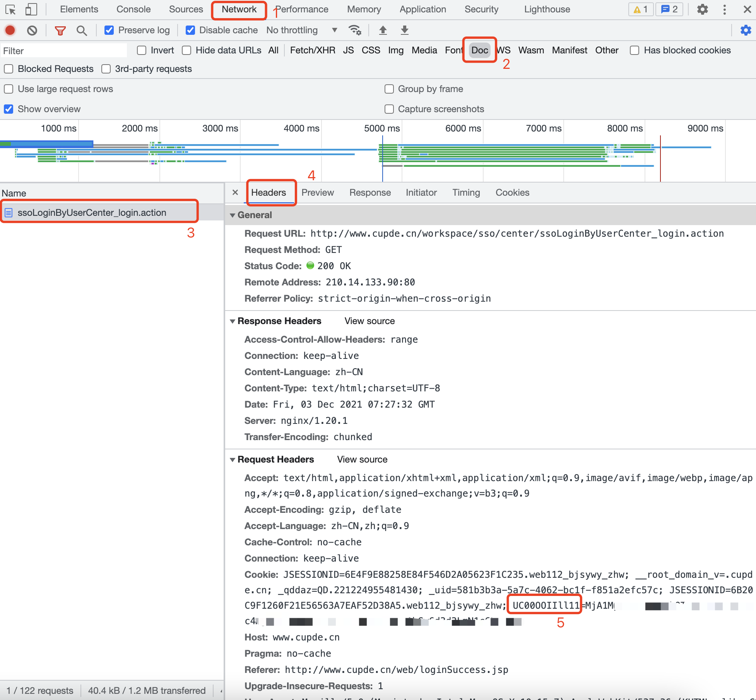Open DevTools settings gear icon
This screenshot has height=700, width=756.
coord(702,9)
